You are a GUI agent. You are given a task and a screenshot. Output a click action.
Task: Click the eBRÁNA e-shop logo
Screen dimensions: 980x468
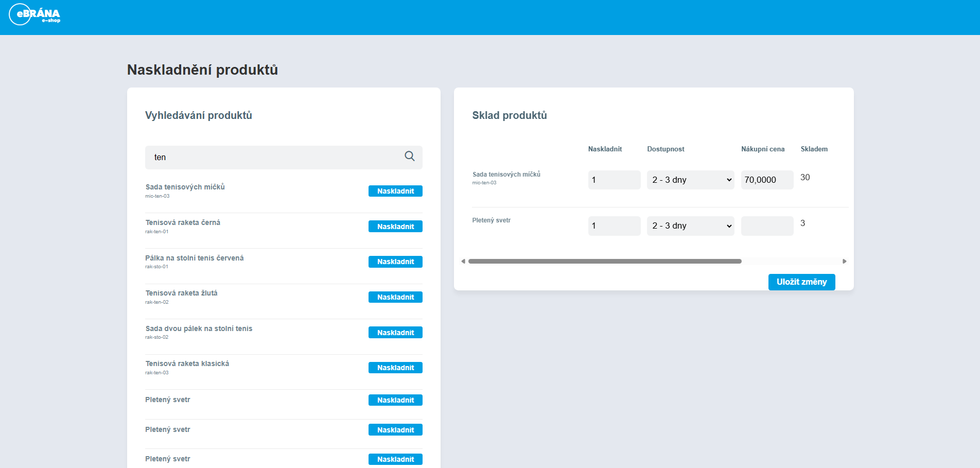point(35,14)
